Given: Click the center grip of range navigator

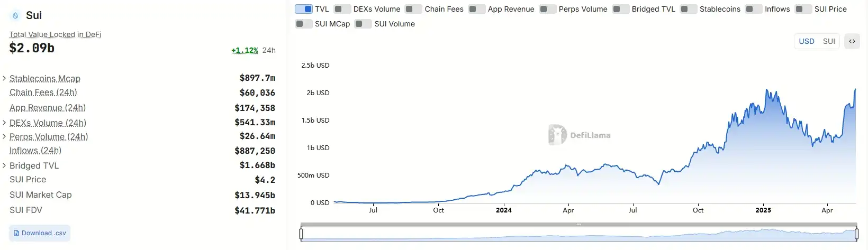Looking at the screenshot, I should [578, 225].
